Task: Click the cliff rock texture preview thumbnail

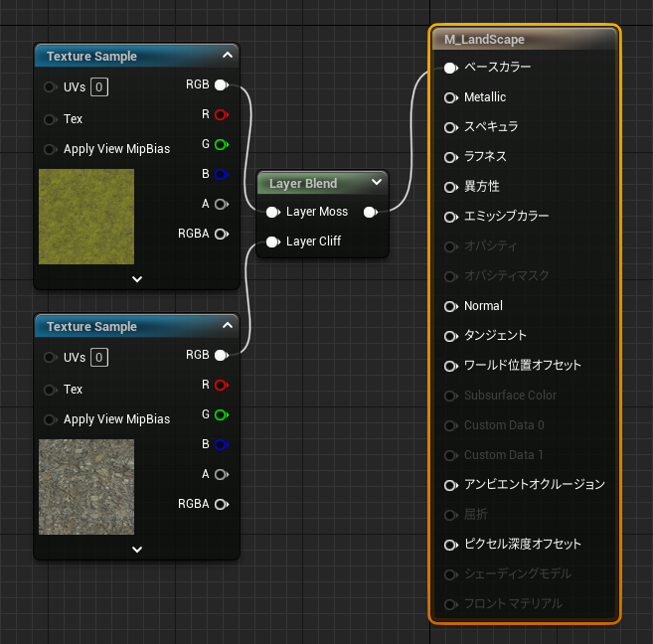Action: [86, 487]
